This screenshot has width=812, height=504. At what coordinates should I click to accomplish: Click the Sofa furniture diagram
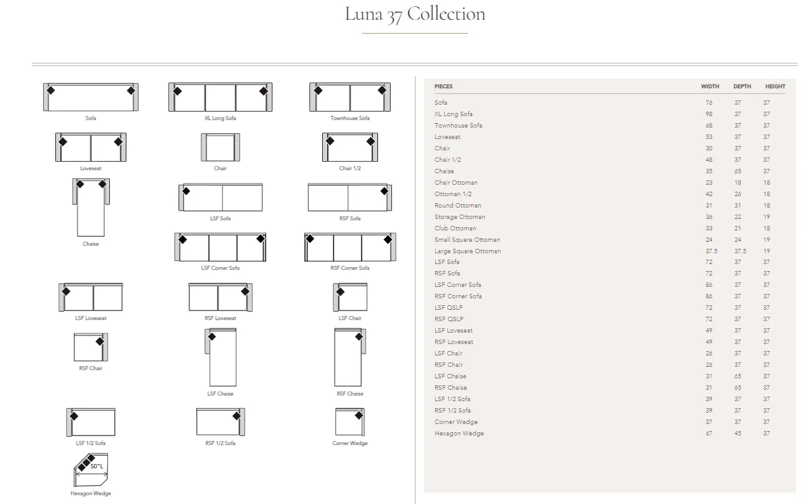(91, 97)
